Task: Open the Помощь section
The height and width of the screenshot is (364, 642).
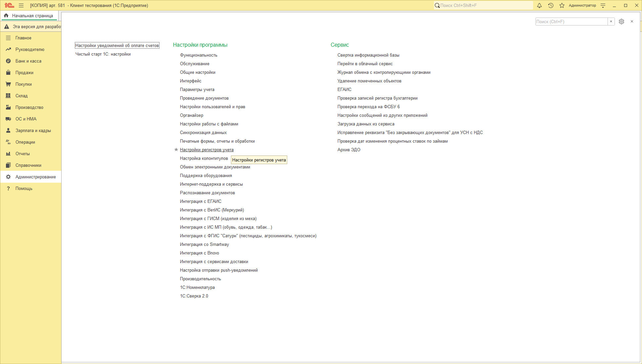Action: tap(31, 189)
